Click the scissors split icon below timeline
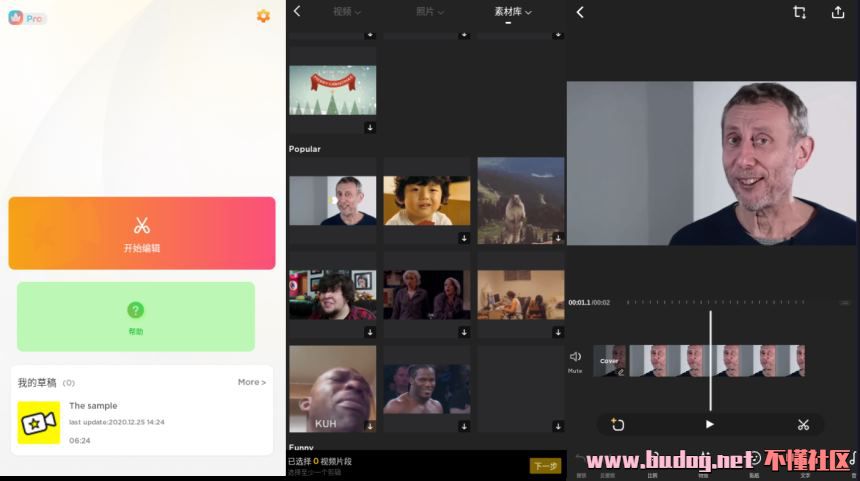Screen dimensions: 860x481 point(803,424)
